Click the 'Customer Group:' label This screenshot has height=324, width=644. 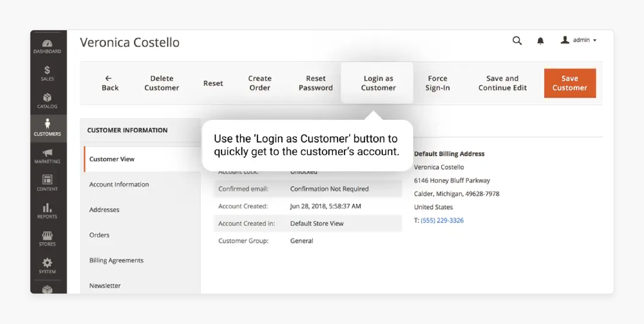(x=243, y=241)
